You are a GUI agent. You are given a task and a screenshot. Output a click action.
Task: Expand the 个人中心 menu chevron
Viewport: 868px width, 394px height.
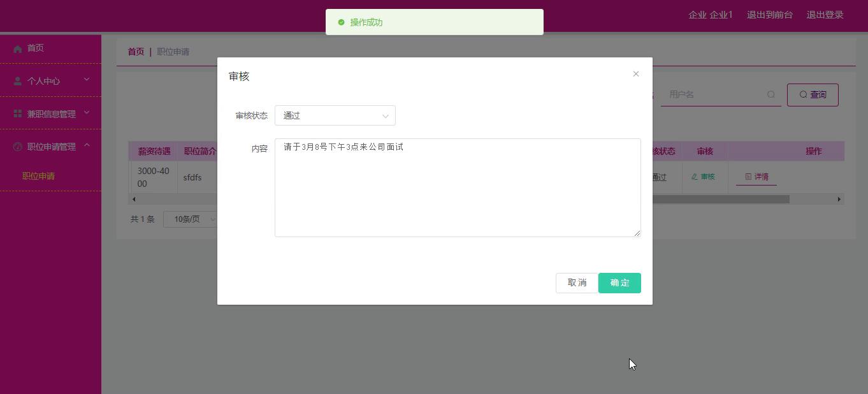coord(87,80)
